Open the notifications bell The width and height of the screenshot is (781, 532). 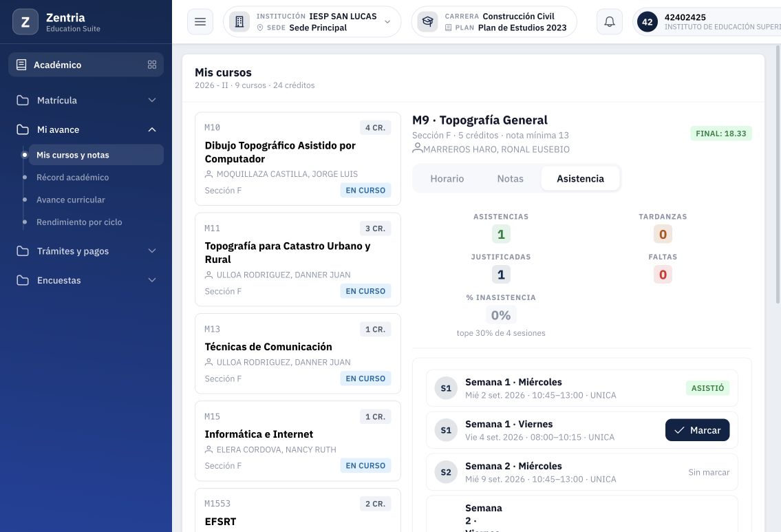(610, 22)
